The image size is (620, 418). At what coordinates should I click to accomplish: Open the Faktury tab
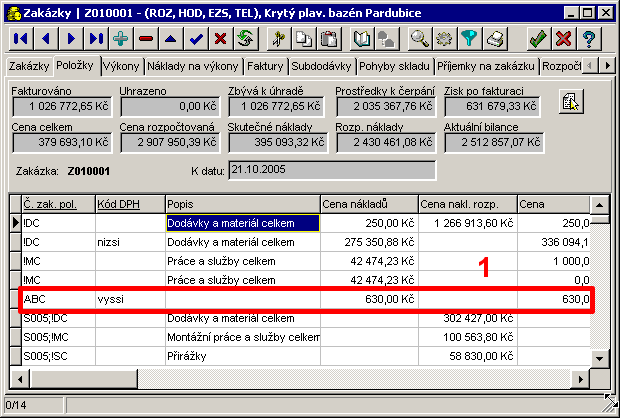point(265,66)
